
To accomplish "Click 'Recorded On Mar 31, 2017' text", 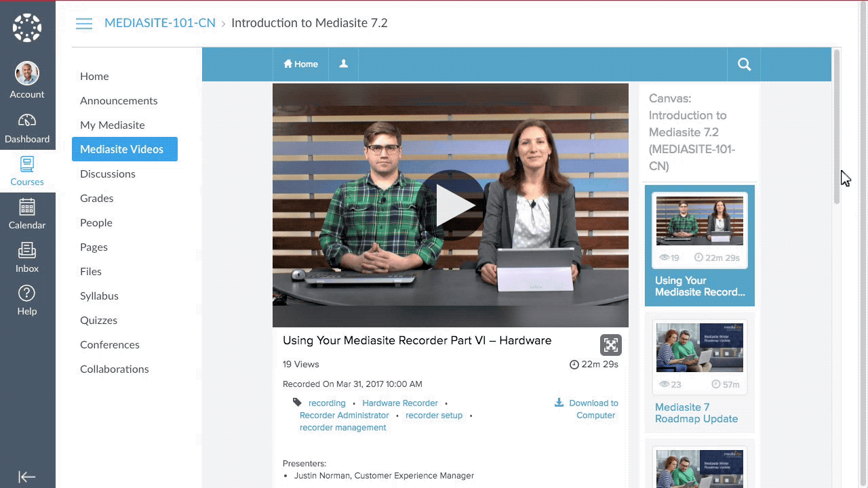I will click(353, 384).
